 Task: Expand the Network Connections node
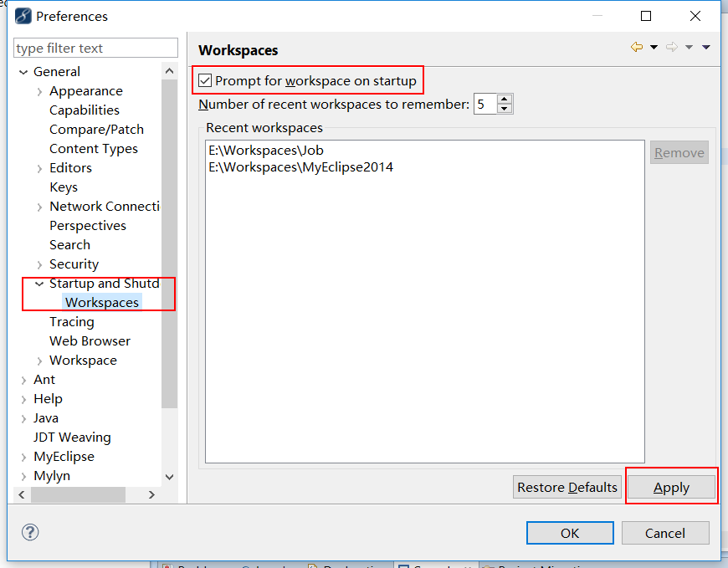click(x=39, y=207)
